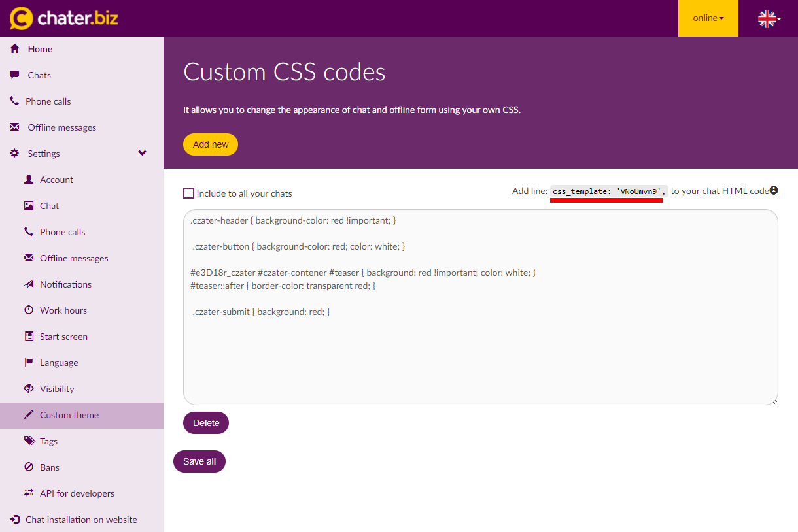This screenshot has width=798, height=532.
Task: Open the language flag dropdown
Action: [769, 18]
